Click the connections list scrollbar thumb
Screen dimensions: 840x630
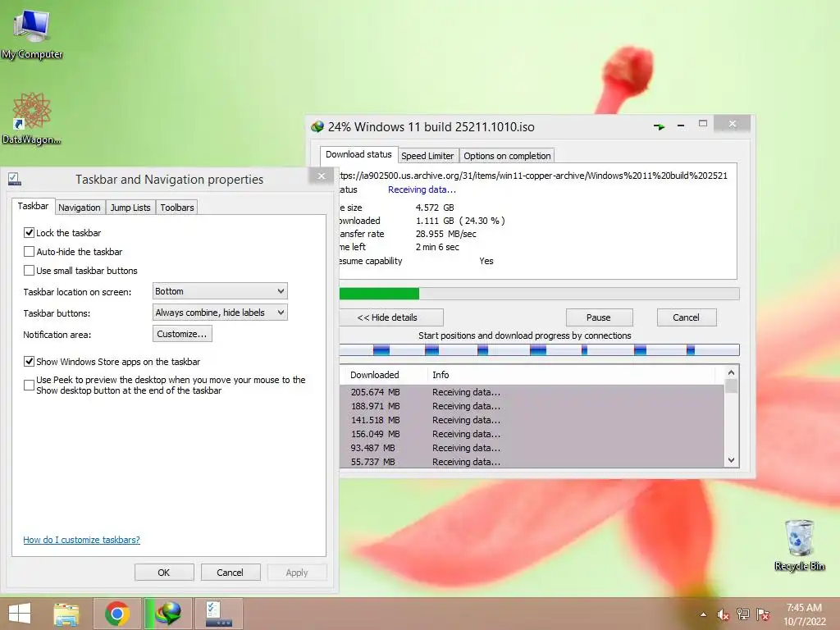point(731,386)
